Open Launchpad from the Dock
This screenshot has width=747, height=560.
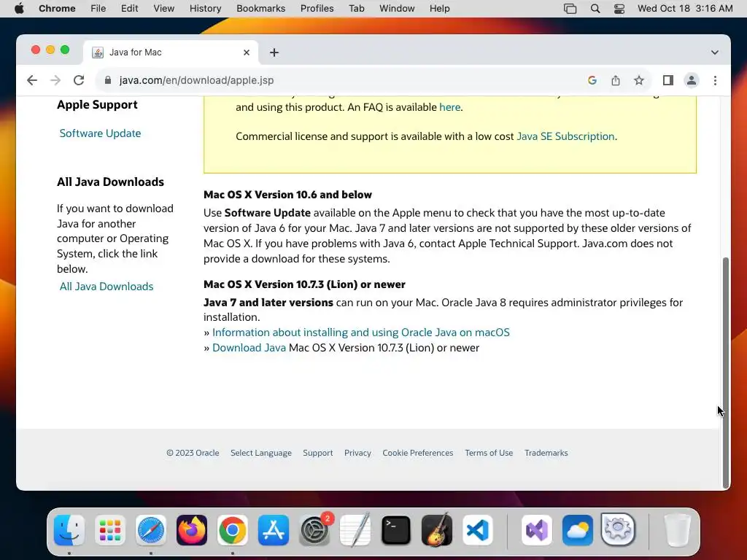[110, 530]
